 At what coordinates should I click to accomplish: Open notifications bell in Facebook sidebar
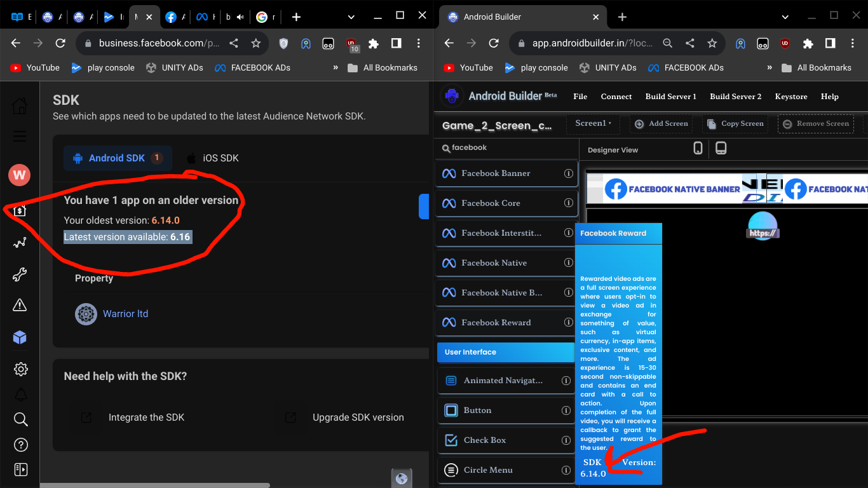point(20,394)
